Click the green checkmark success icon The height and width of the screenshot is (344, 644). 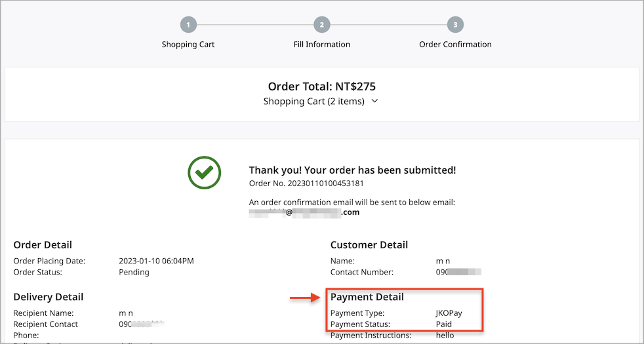click(x=204, y=172)
